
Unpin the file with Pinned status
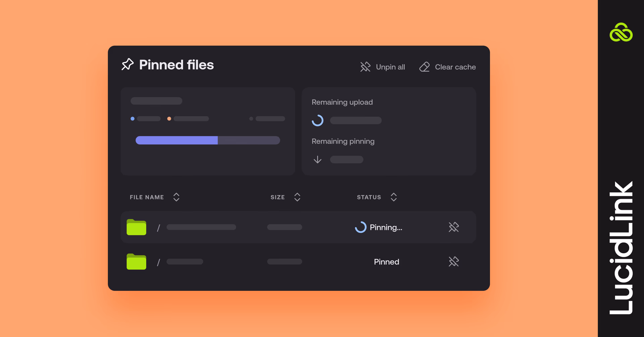tap(453, 262)
